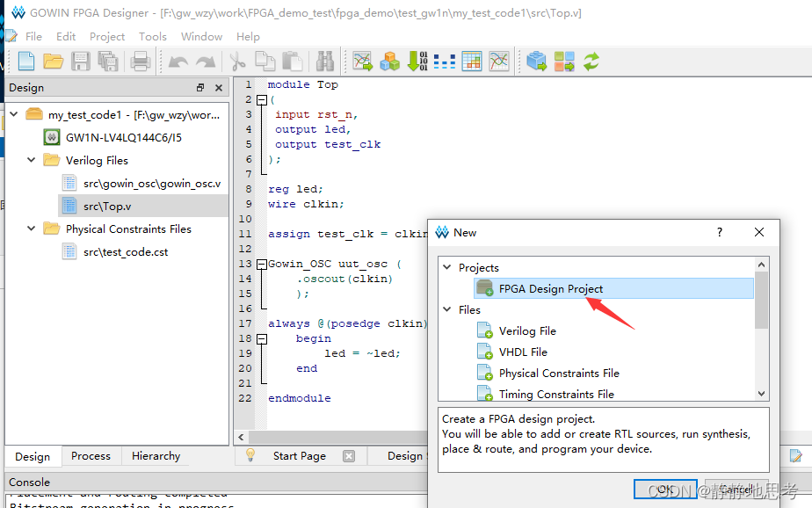
Task: Click the colored blocks place and route icon
Action: (564, 62)
